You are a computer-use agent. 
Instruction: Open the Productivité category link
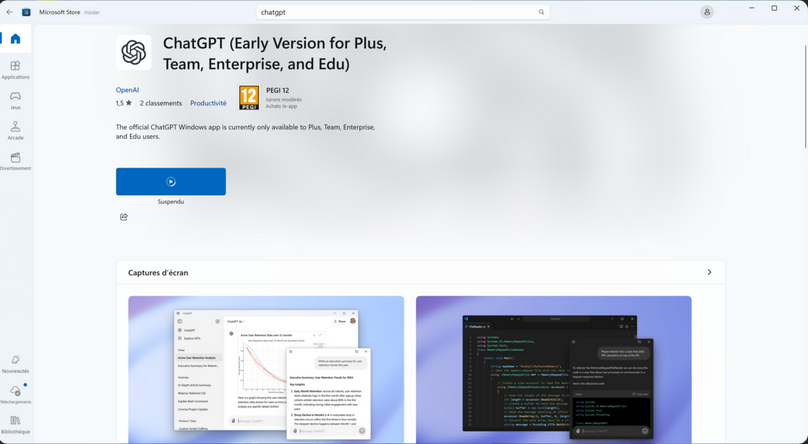[x=208, y=103]
